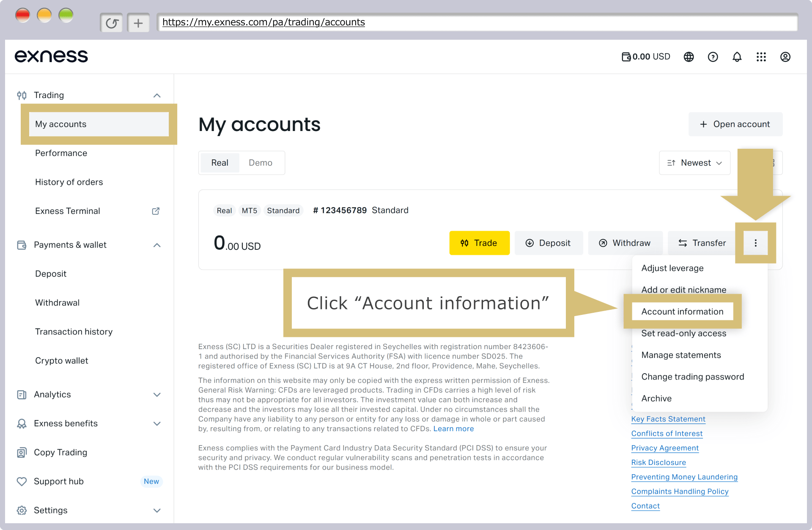Choose Adjust leverage from the menu
The image size is (812, 530).
[x=672, y=268]
